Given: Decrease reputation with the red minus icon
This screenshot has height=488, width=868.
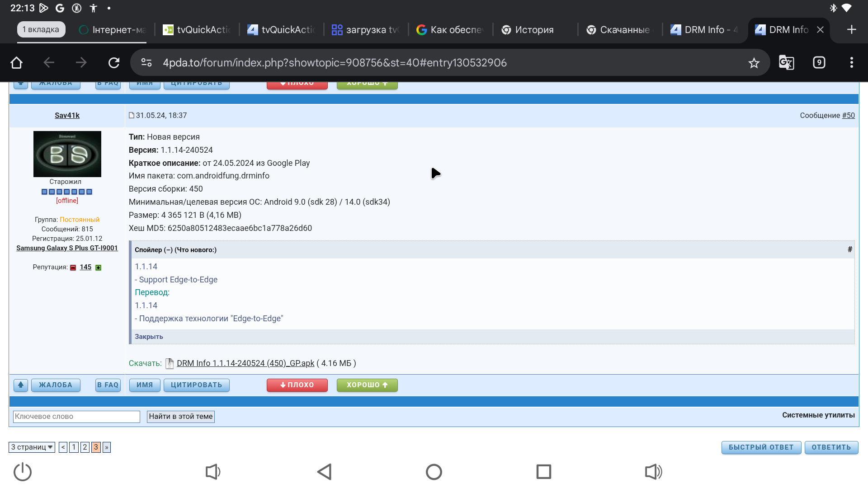Looking at the screenshot, I should (73, 267).
